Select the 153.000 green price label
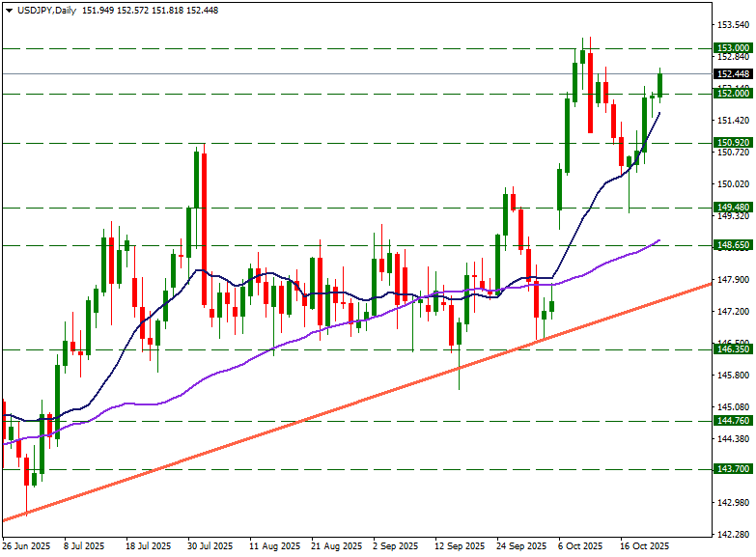The height and width of the screenshot is (557, 756). [734, 47]
